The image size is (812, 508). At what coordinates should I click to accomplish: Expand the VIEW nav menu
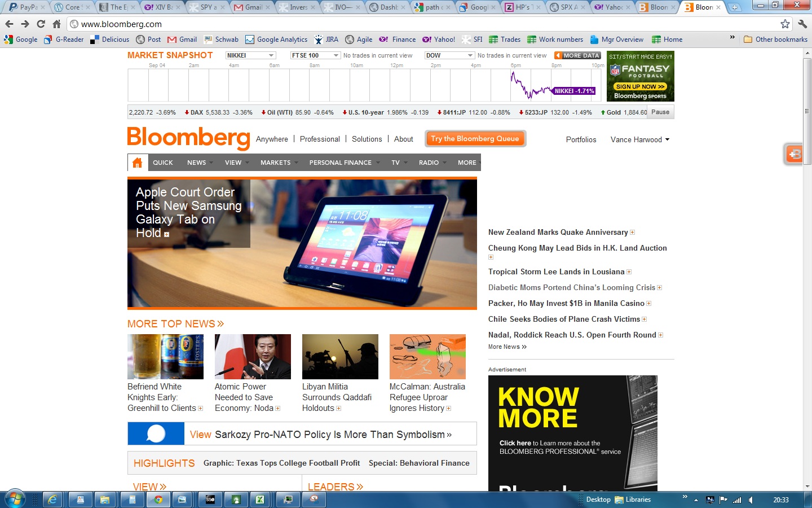237,163
